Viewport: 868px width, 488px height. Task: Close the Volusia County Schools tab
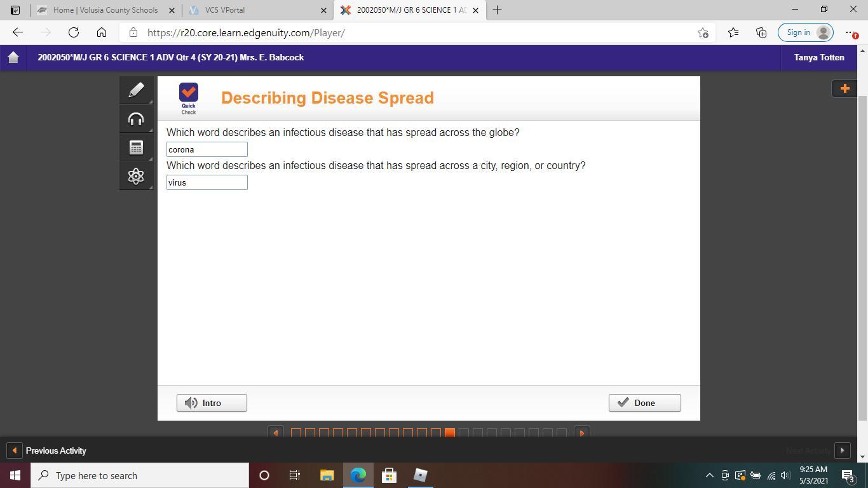pos(172,10)
